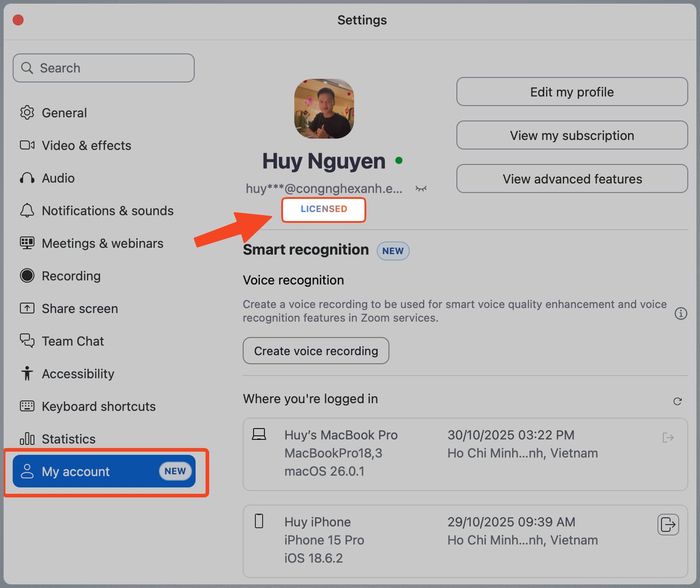Click the refresh icon for logged-in devices
This screenshot has height=588, width=700.
(x=677, y=401)
